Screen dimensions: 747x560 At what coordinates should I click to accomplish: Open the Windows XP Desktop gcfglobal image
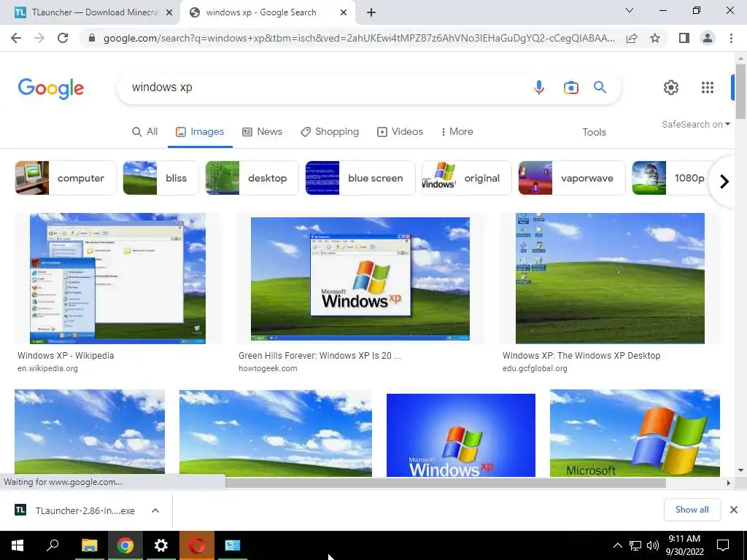click(610, 278)
